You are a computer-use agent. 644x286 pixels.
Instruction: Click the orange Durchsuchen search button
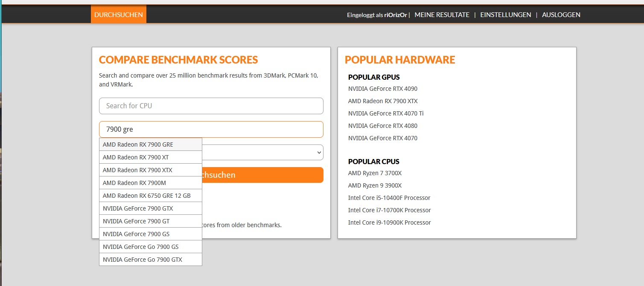coord(262,175)
